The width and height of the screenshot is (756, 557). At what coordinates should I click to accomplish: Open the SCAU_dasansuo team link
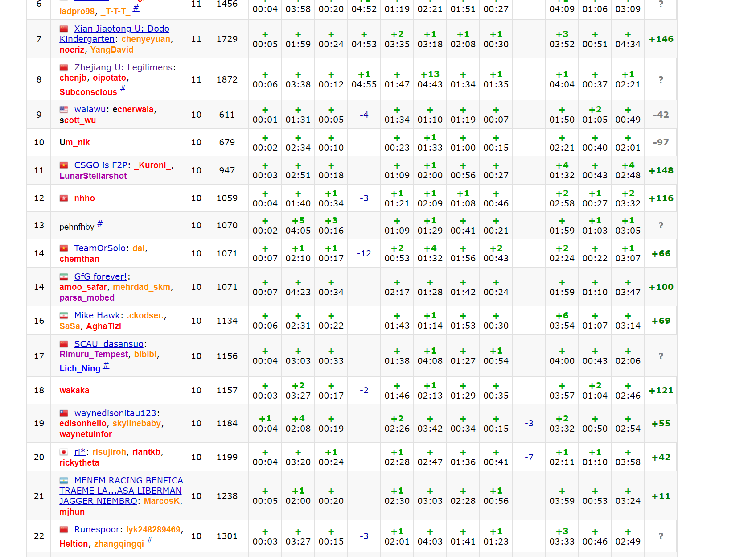tap(109, 344)
